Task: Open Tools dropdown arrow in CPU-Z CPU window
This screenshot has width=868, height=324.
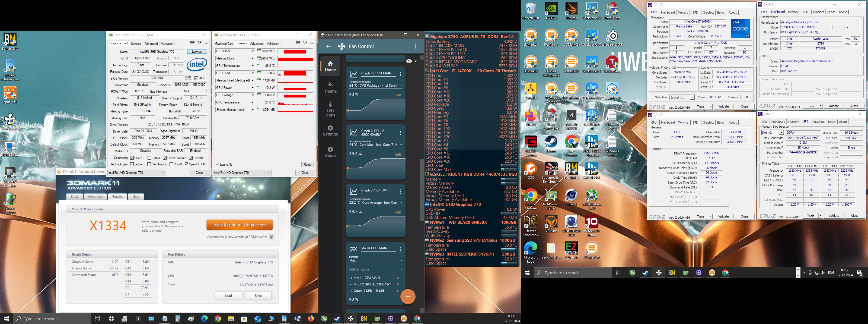Action: tap(710, 107)
